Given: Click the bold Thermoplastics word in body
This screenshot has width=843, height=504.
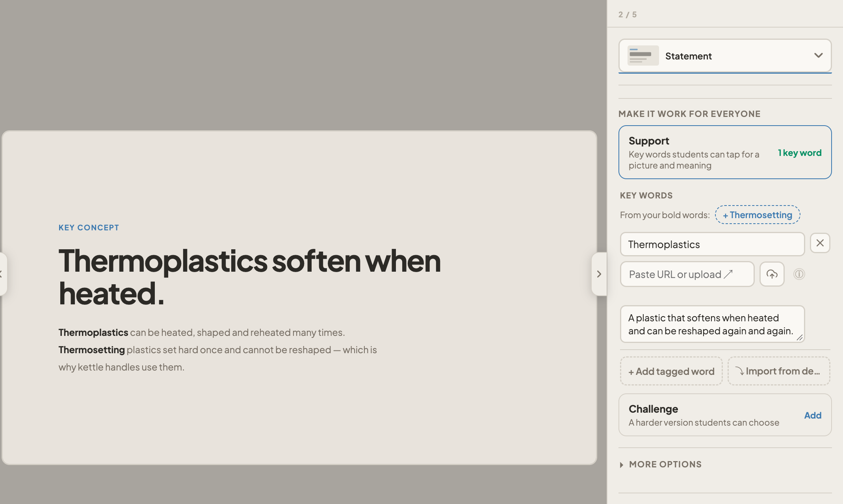Looking at the screenshot, I should [x=93, y=332].
